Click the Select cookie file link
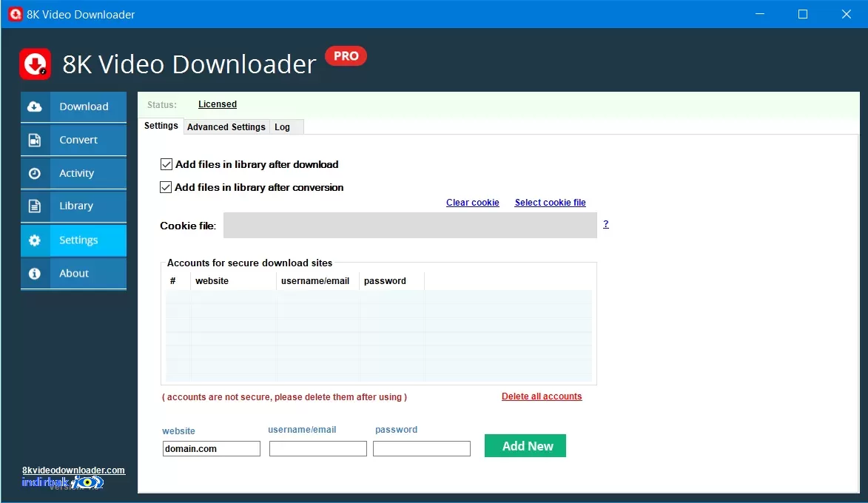 pyautogui.click(x=551, y=203)
